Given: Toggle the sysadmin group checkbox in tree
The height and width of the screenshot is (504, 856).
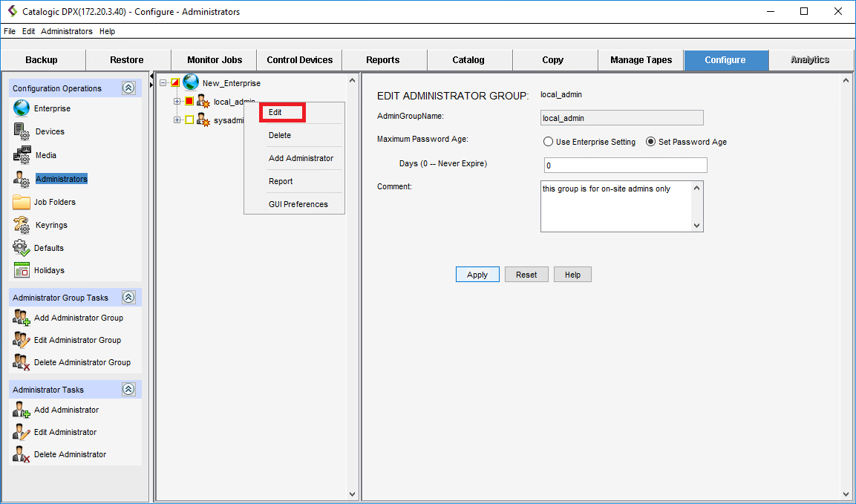Looking at the screenshot, I should pyautogui.click(x=189, y=120).
